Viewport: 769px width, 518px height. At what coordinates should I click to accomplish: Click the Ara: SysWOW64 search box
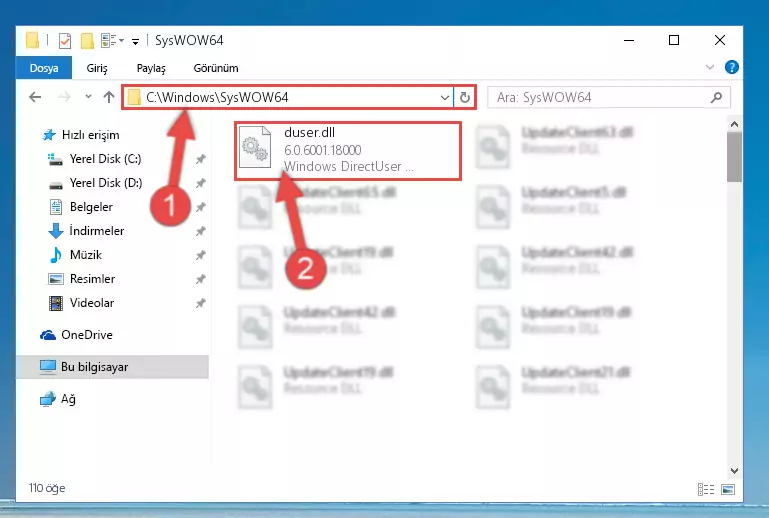609,97
